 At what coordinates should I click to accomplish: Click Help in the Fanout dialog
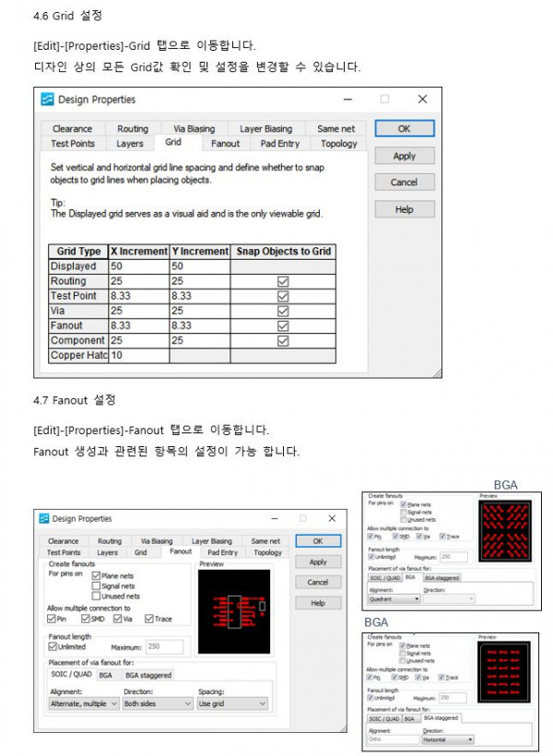(318, 603)
